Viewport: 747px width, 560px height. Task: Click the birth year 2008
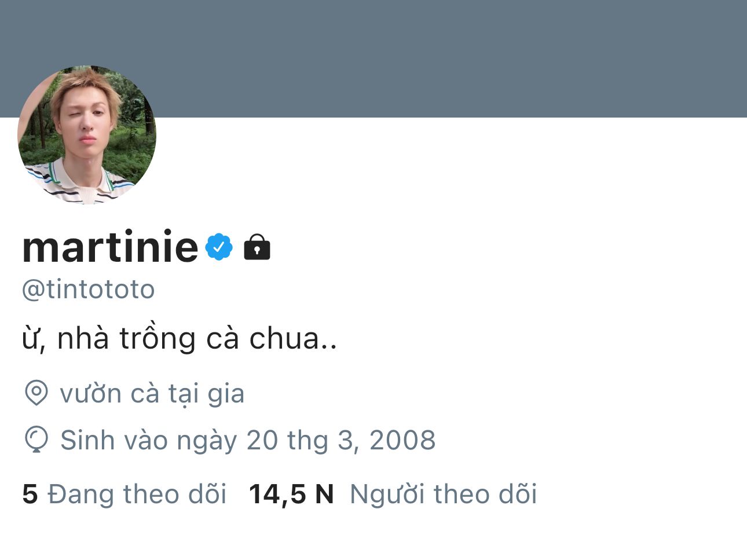[402, 440]
